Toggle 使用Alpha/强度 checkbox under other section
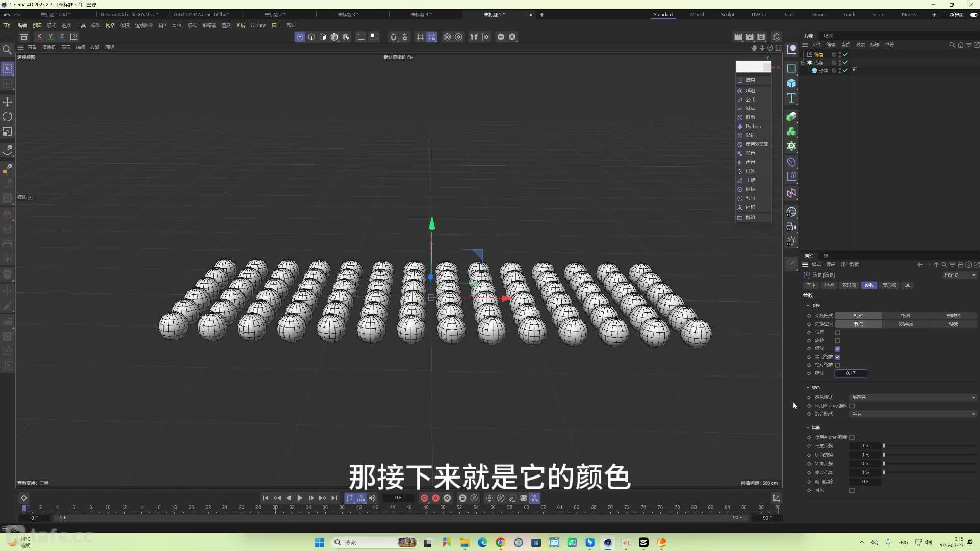This screenshot has height=551, width=980. (852, 437)
